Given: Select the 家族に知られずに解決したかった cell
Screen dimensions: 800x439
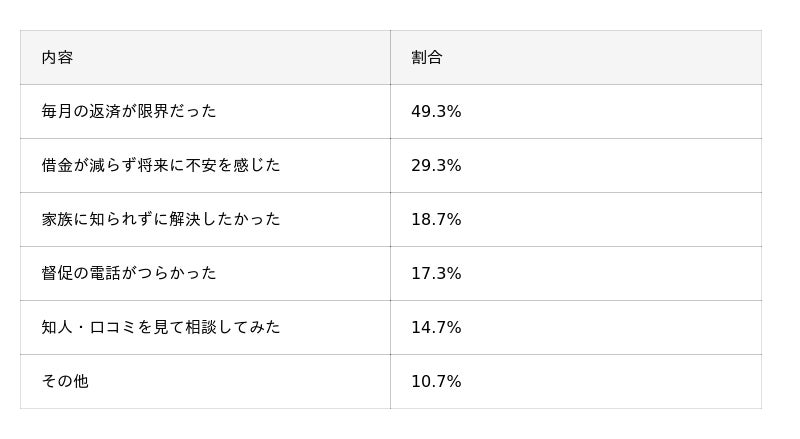Looking at the screenshot, I should point(161,220).
